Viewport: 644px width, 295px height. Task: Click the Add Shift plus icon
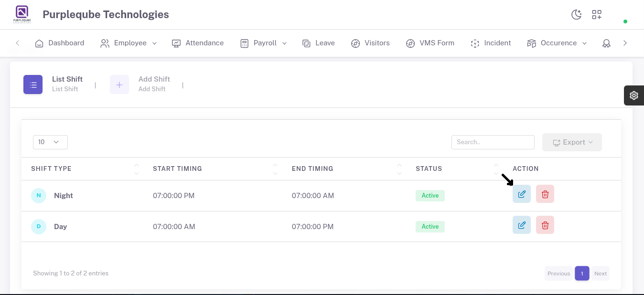pyautogui.click(x=119, y=84)
